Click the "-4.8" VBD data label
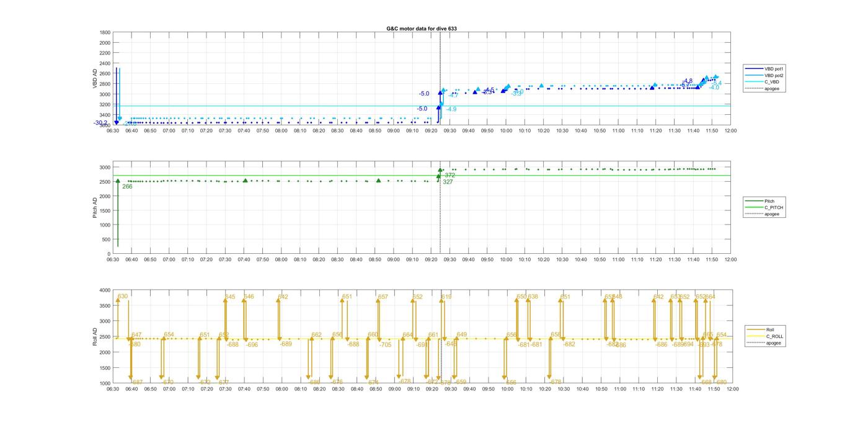The width and height of the screenshot is (868, 430). (x=687, y=81)
